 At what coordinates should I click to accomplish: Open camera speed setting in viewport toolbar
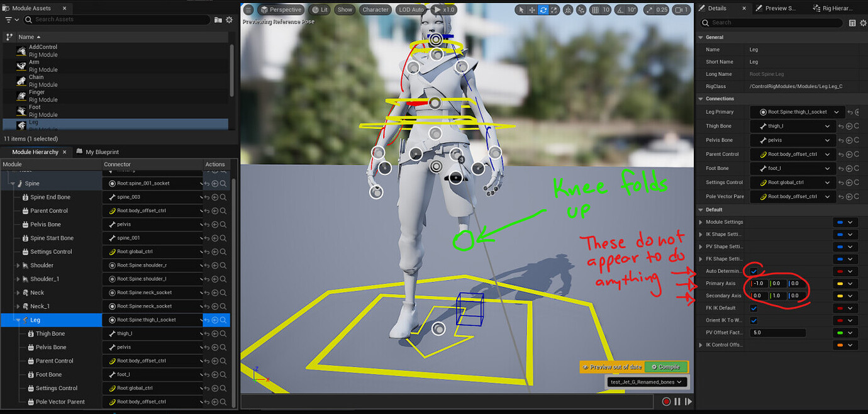[681, 10]
